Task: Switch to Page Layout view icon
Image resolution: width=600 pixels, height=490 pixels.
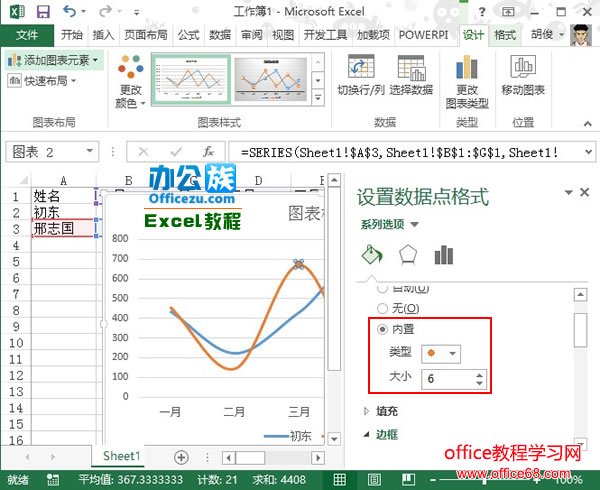Action: [x=374, y=480]
